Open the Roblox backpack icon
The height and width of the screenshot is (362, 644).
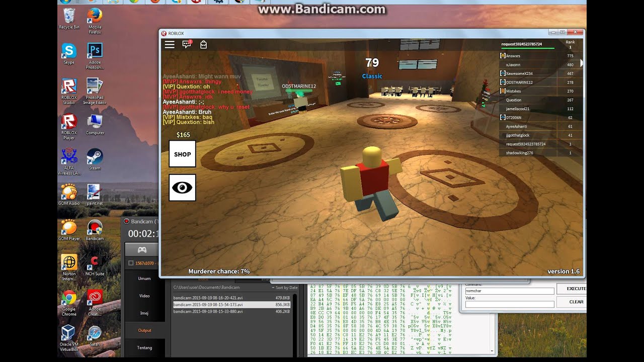click(x=203, y=44)
